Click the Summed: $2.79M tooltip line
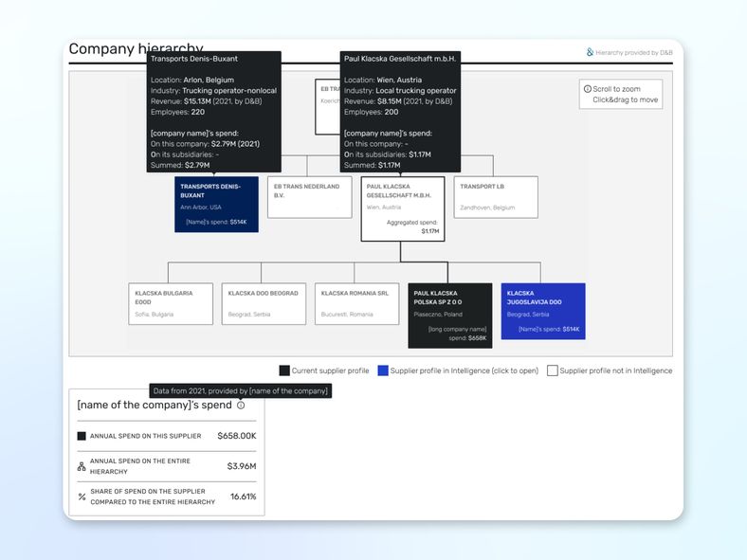This screenshot has height=560, width=747. 180,165
